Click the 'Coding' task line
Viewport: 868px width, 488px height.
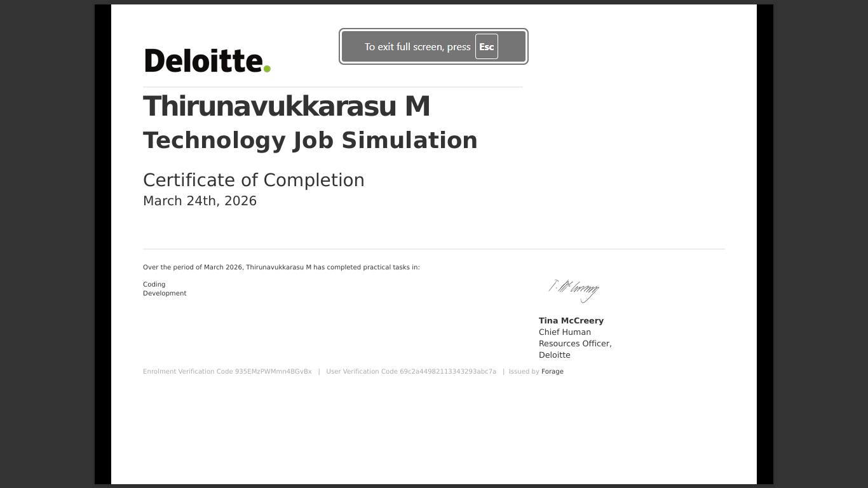tap(154, 285)
